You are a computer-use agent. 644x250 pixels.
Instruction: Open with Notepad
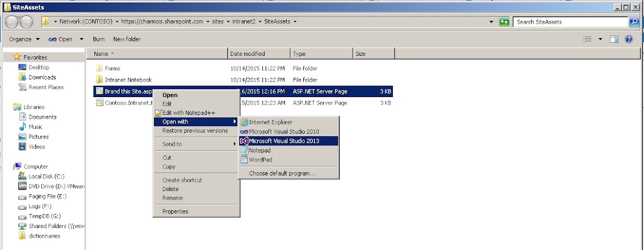tap(289, 150)
